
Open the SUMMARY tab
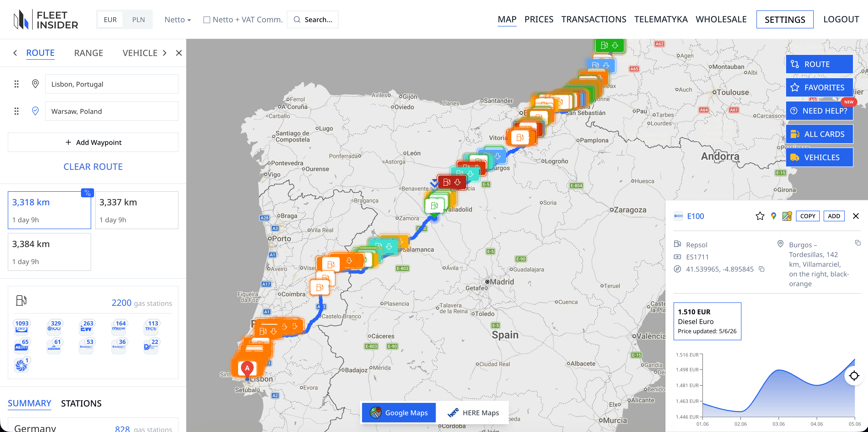click(30, 403)
